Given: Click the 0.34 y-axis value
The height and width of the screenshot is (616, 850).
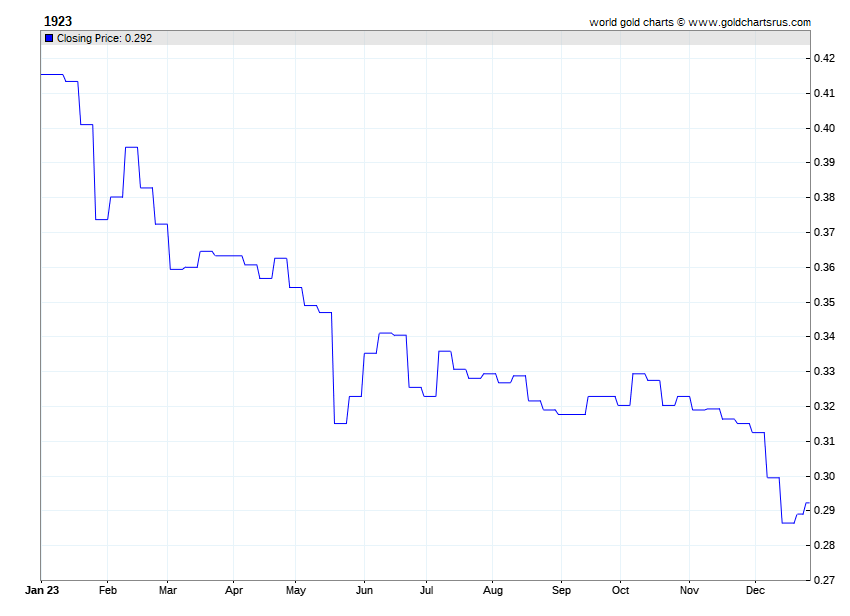Looking at the screenshot, I should pos(824,337).
